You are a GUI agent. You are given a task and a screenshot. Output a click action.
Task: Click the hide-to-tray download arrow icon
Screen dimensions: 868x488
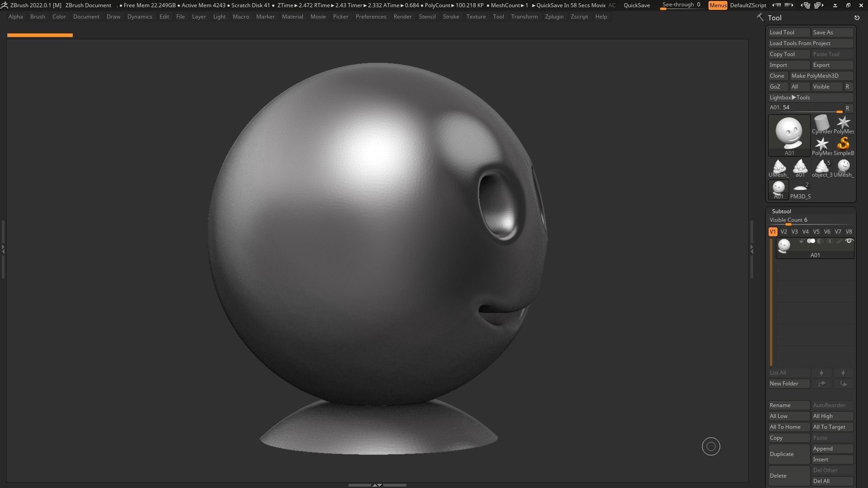pyautogui.click(x=835, y=5)
